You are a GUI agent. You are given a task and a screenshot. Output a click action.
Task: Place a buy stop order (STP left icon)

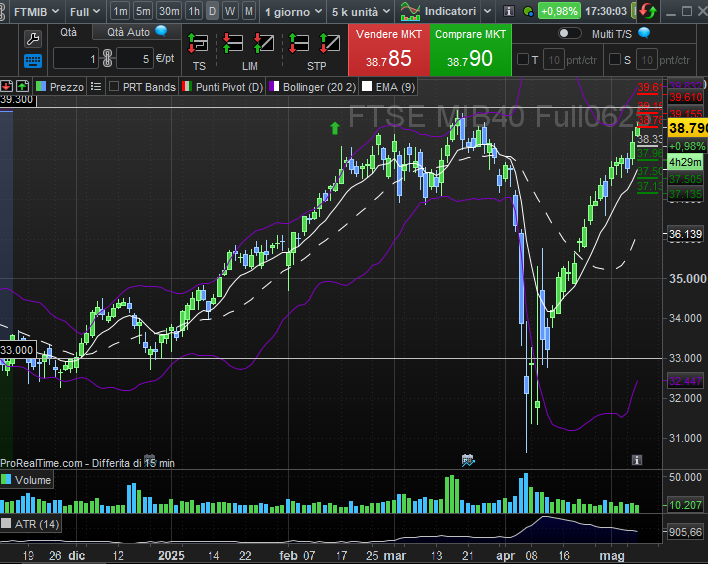[x=298, y=44]
